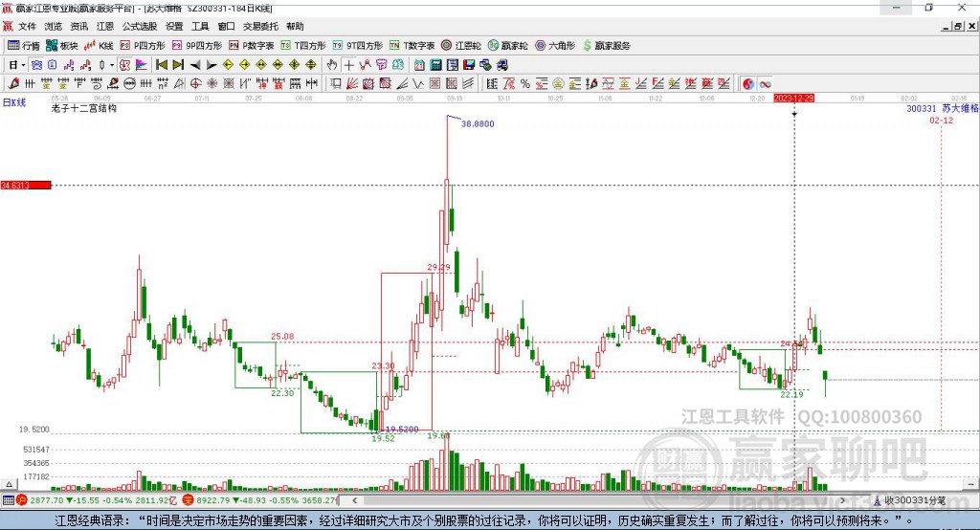Expand the candle style dropdown arrow
The width and height of the screenshot is (980, 530).
112,64
